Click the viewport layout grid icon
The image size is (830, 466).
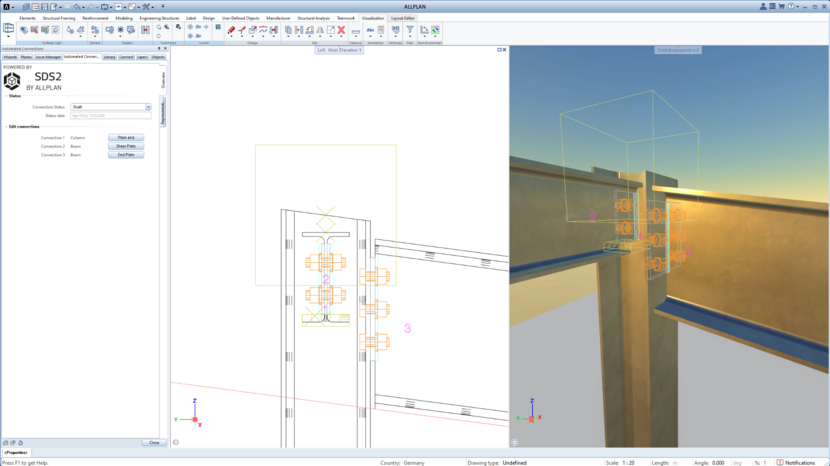(9, 30)
